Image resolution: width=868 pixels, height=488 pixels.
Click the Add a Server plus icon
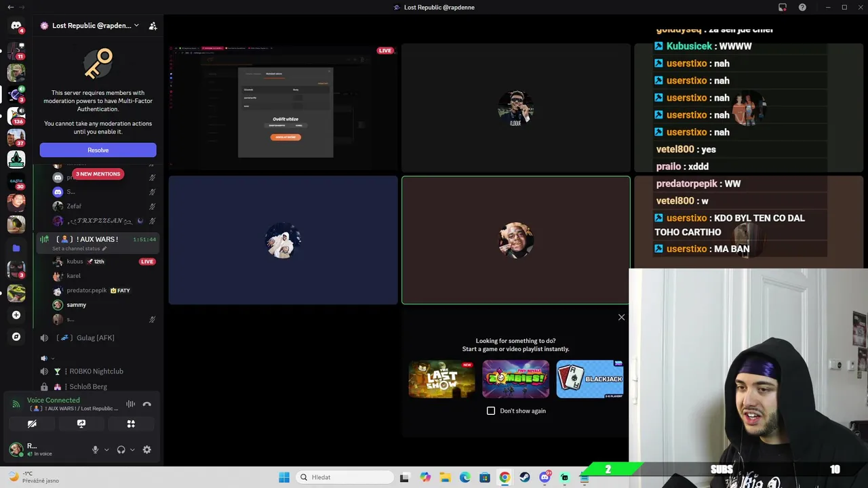coord(16,314)
